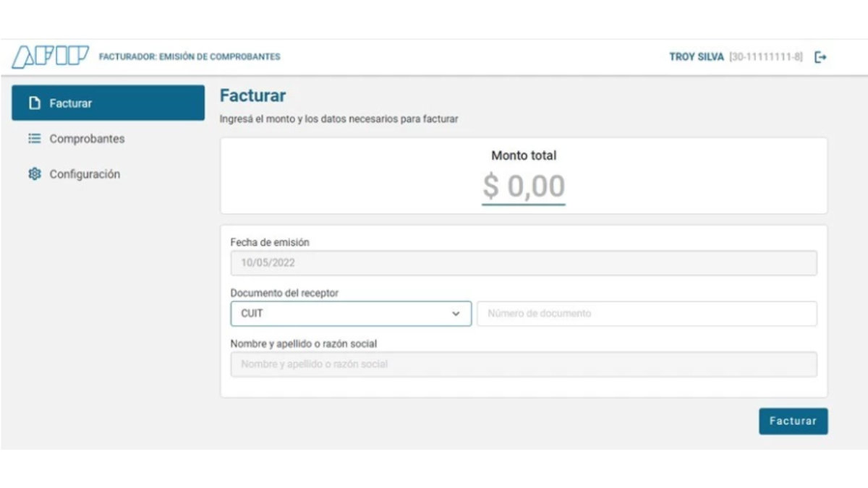
Task: Open the Comprobantes section label
Action: [x=87, y=139]
